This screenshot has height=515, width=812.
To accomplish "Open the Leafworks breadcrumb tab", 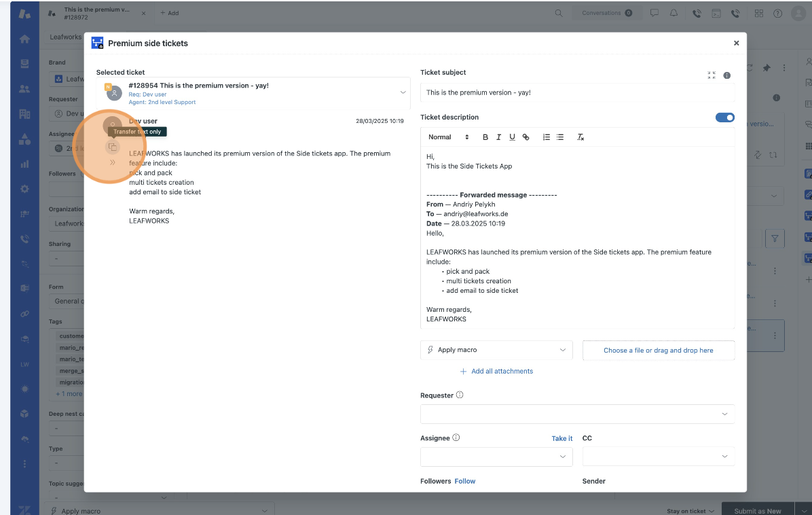I will [66, 37].
